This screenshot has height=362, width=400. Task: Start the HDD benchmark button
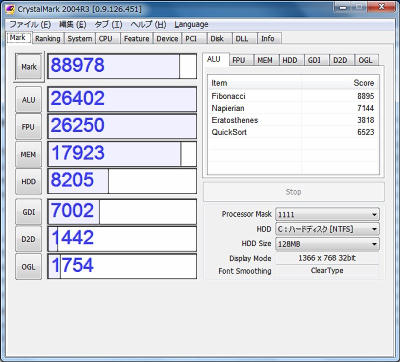[29, 182]
